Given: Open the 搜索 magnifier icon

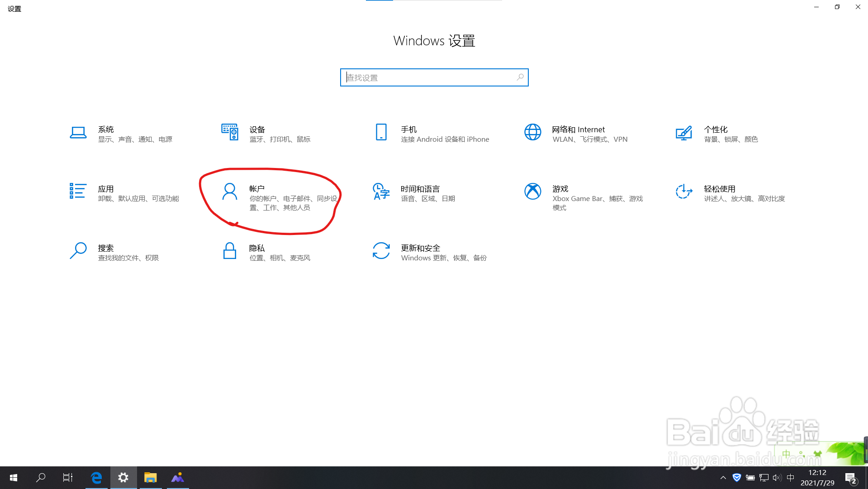Looking at the screenshot, I should coord(78,250).
